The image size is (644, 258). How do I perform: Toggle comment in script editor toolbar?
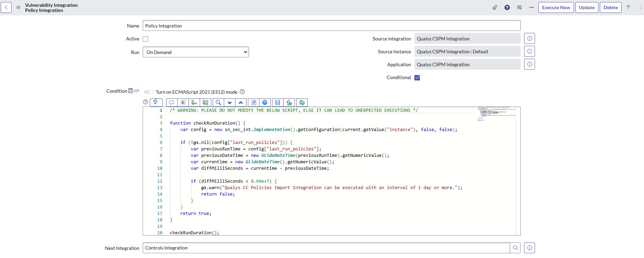172,103
